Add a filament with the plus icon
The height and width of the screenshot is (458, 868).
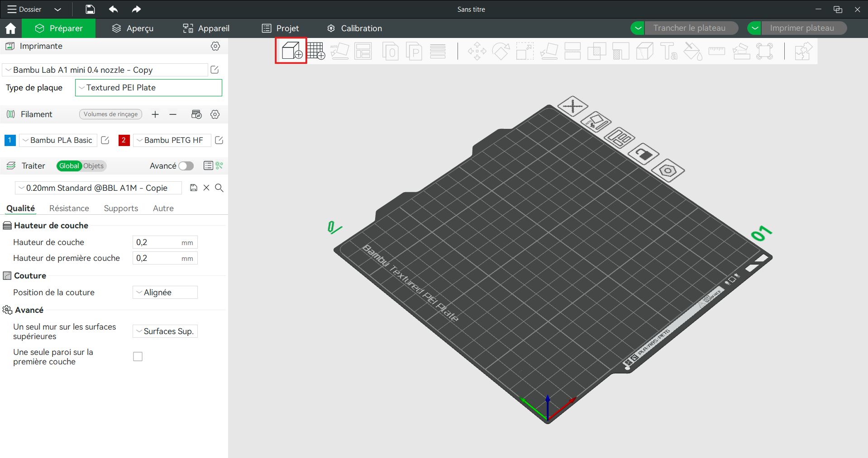[x=155, y=114]
